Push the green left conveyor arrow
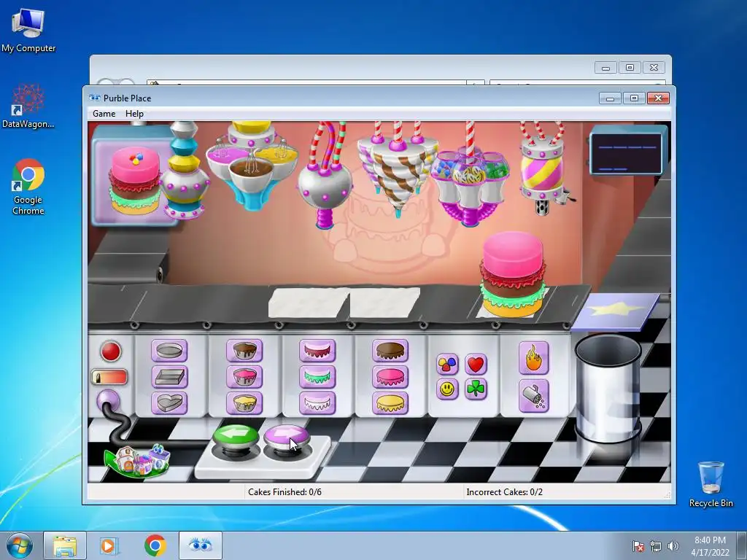Image resolution: width=747 pixels, height=560 pixels. click(x=236, y=436)
